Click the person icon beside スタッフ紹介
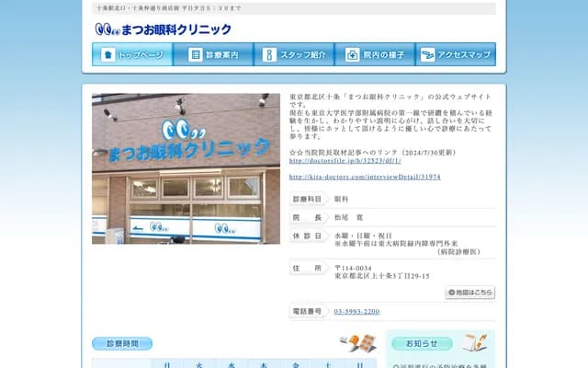 coord(269,54)
